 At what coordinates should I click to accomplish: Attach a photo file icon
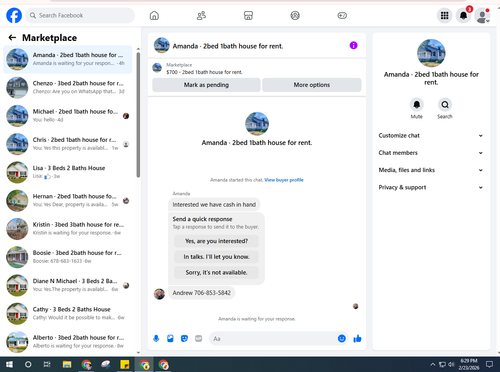click(x=170, y=339)
